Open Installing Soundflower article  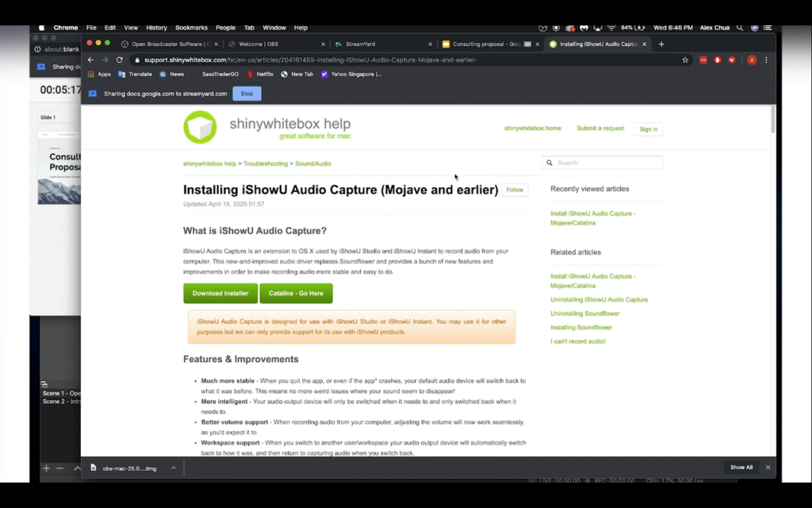(581, 328)
